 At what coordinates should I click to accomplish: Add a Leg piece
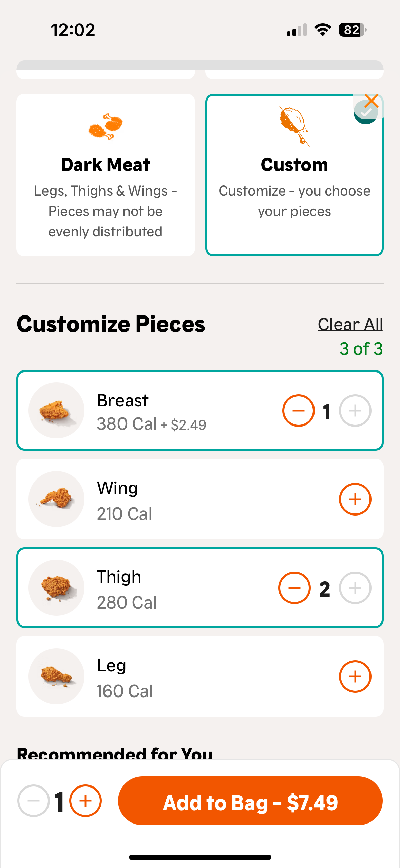click(x=355, y=676)
